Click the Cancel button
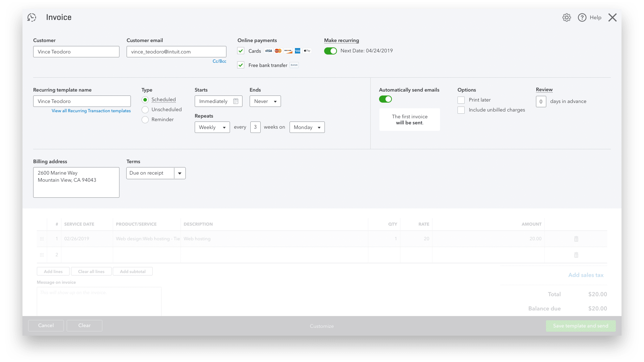The height and width of the screenshot is (362, 644). tap(46, 326)
